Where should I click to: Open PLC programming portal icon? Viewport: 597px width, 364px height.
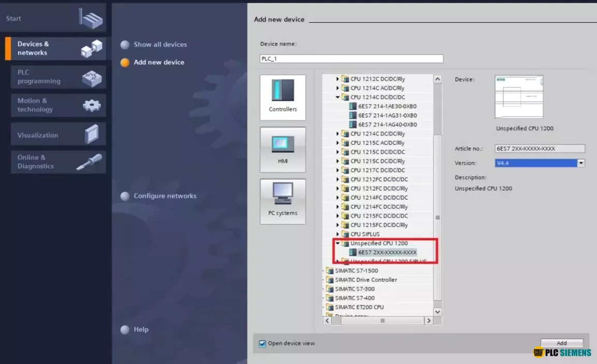point(92,77)
